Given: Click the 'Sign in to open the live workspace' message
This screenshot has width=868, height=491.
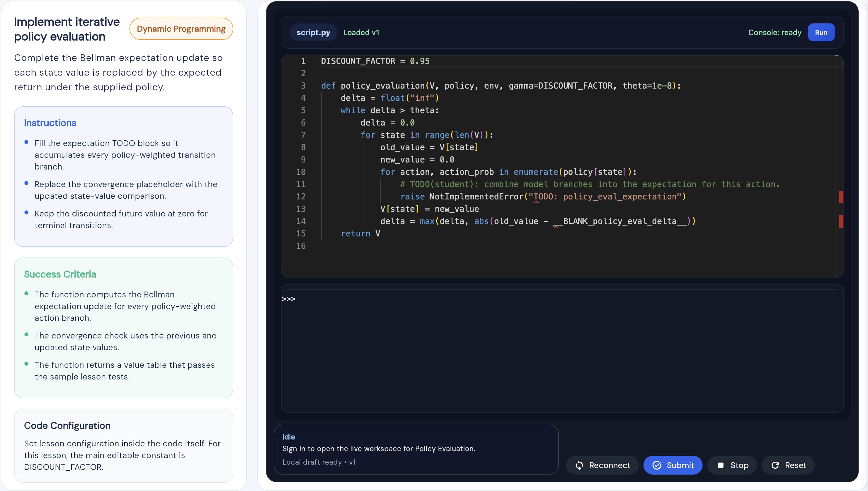Looking at the screenshot, I should point(379,448).
